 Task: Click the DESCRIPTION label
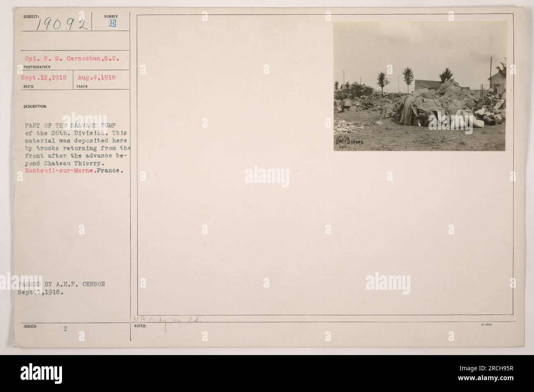pyautogui.click(x=36, y=106)
